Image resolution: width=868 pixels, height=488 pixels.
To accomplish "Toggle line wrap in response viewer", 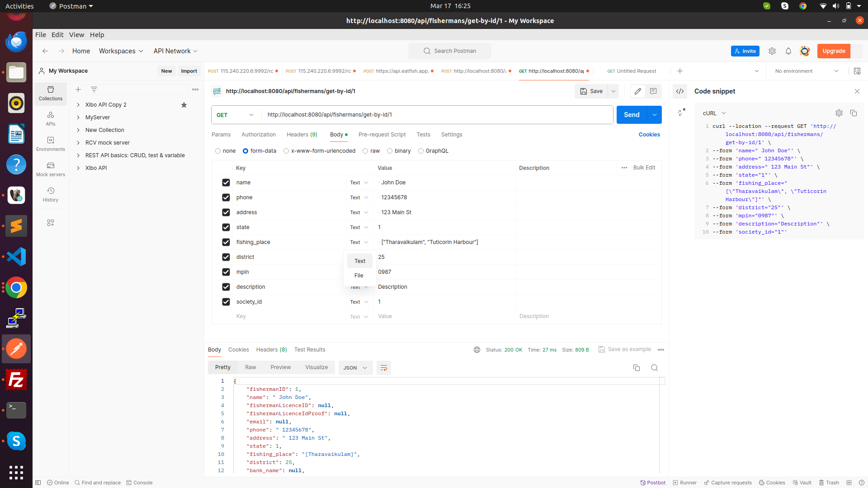I will [384, 368].
